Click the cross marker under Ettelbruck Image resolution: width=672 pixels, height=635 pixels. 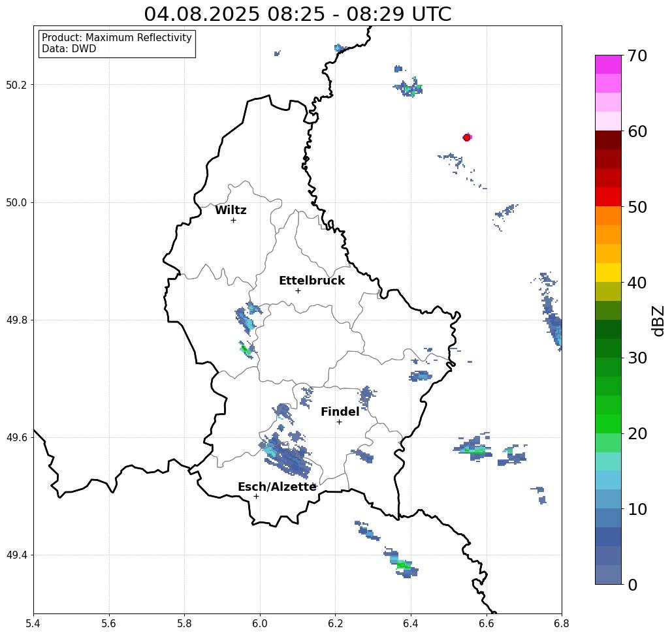pos(298,290)
